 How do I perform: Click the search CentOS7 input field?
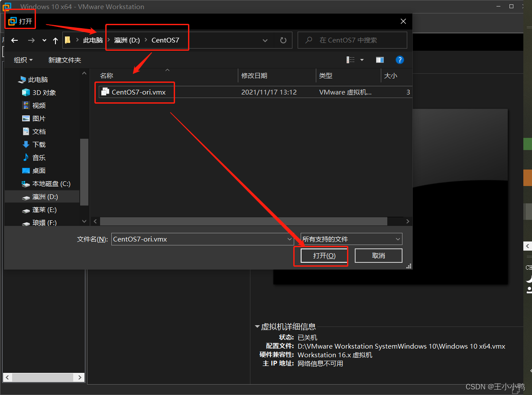click(x=353, y=40)
